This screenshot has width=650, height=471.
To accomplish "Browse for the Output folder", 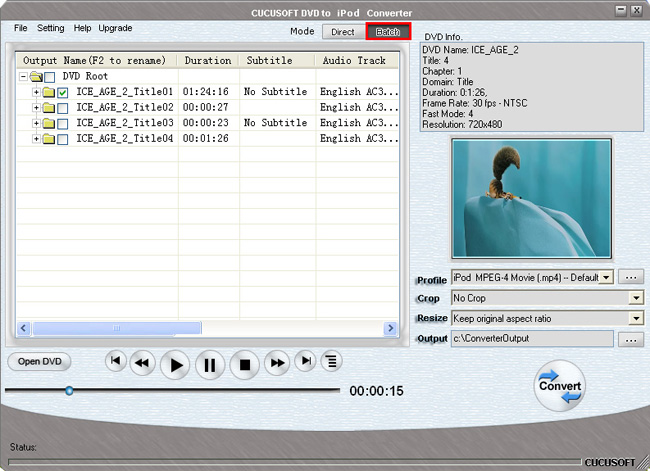I will point(631,340).
